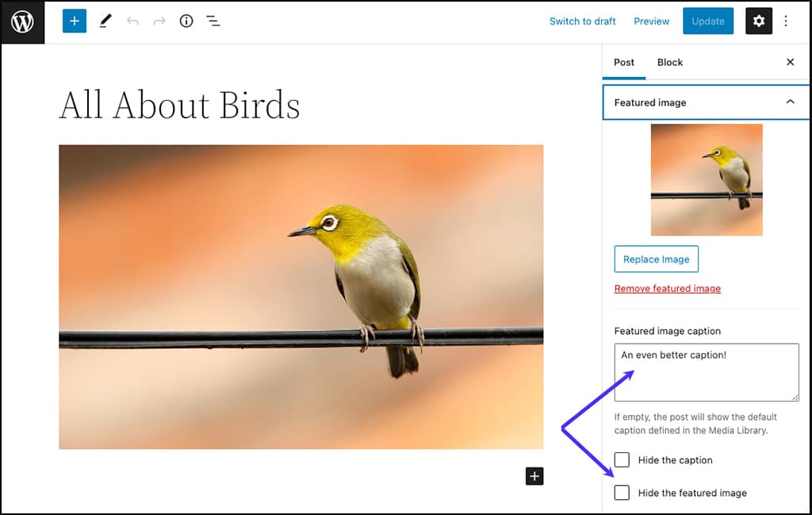The width and height of the screenshot is (812, 515).
Task: Open the three-dot Options menu
Action: (x=786, y=21)
